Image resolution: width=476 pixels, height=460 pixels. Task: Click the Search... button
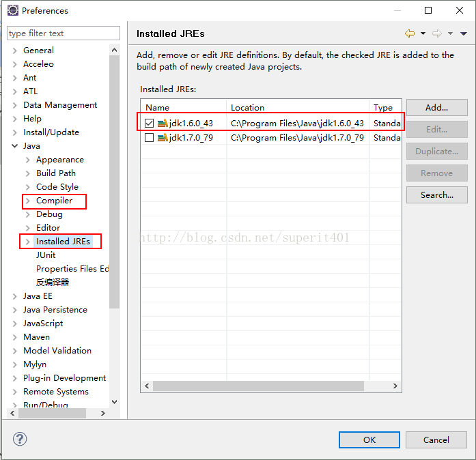437,195
